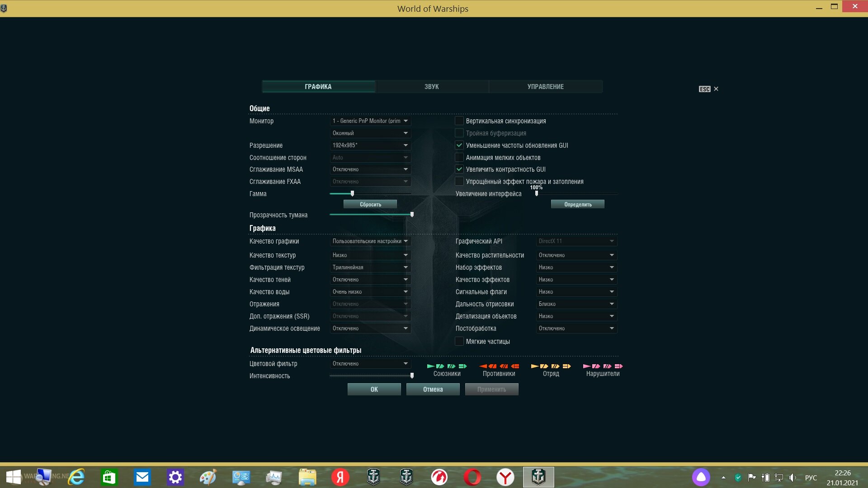Open Windows Store taskbar icon
The image size is (868, 488).
(109, 477)
